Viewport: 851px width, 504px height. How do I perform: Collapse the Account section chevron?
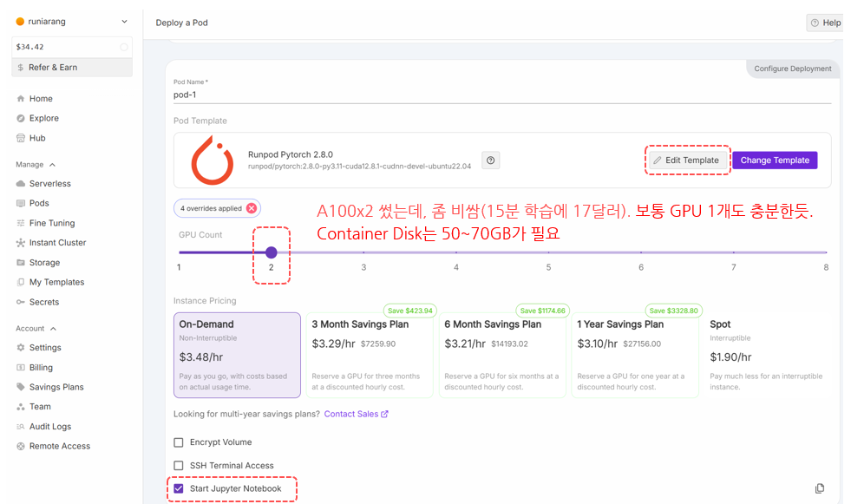53,329
